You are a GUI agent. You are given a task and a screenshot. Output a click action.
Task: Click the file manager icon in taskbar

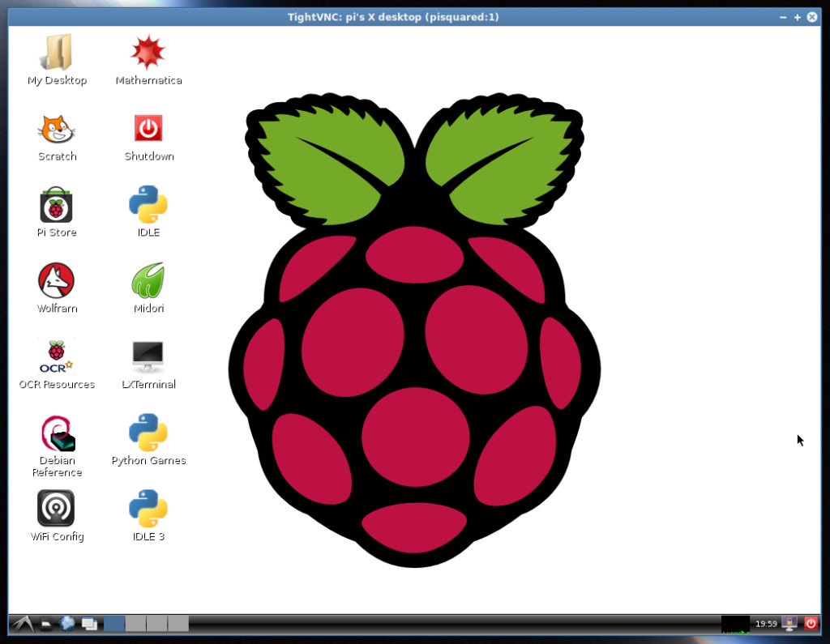coord(47,624)
